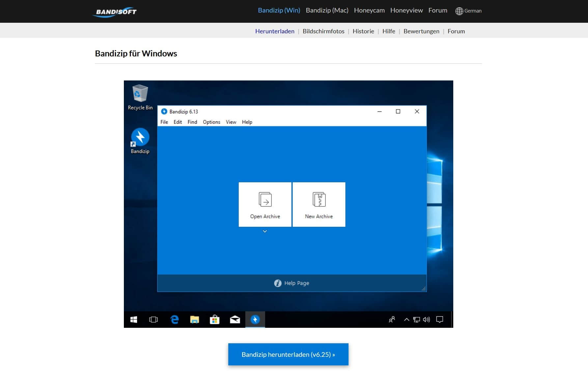The image size is (588, 371).
Task: Select the Bandizip taskbar icon
Action: click(x=255, y=320)
